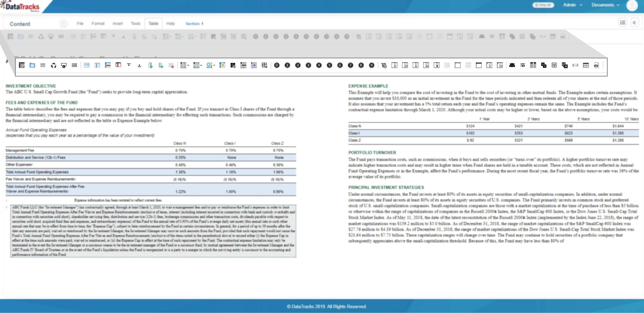Screen dimensions: 644x313
Task: Click the $1,644 cell in the Class N row
Action: pyautogui.click(x=618, y=126)
